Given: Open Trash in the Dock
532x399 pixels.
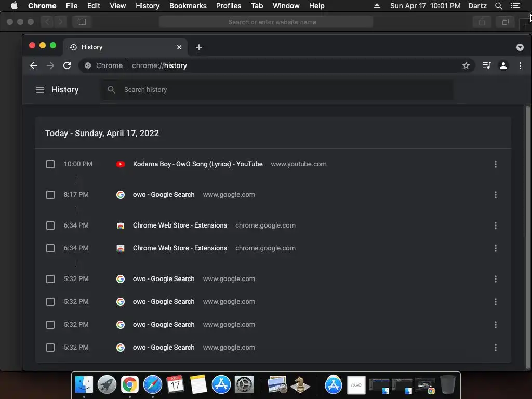Looking at the screenshot, I should tap(448, 385).
